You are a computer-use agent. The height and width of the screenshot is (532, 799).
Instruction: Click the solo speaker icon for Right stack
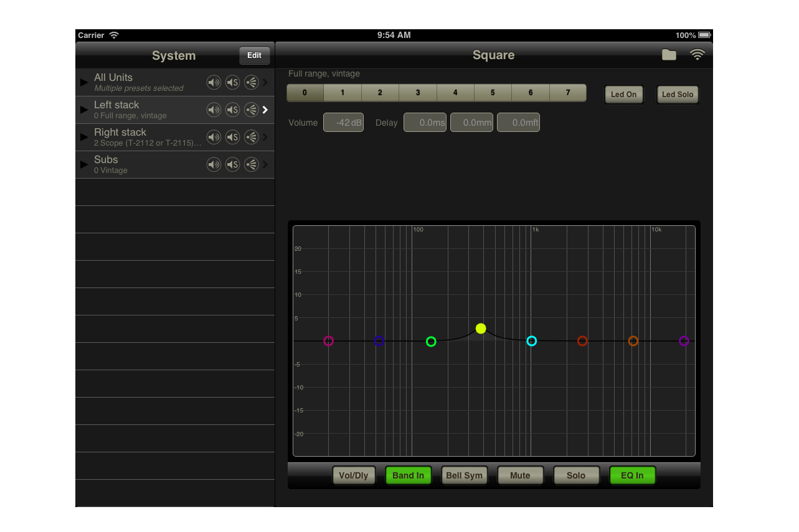232,137
